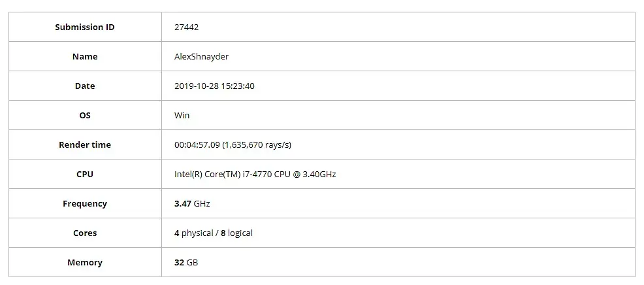Click the CPU row label
The image size is (644, 285).
(85, 174)
